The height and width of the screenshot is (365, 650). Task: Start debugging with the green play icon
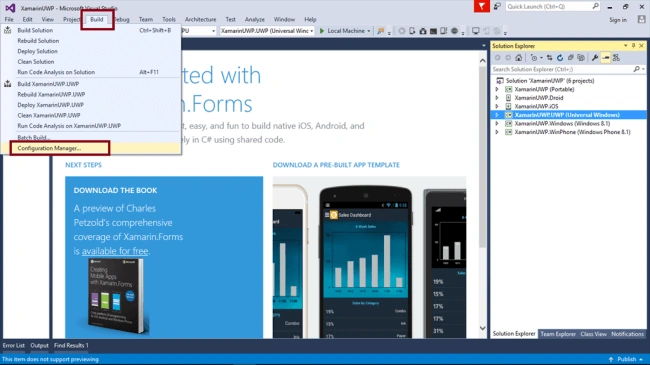(322, 31)
